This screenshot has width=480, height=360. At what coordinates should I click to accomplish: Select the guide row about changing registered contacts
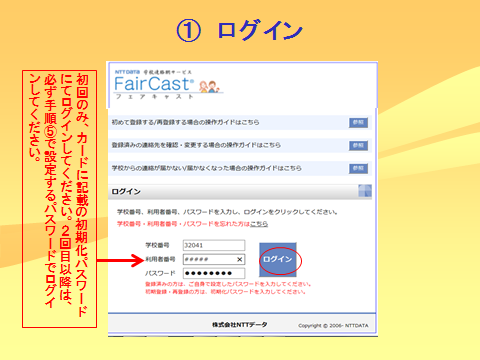coord(240,146)
